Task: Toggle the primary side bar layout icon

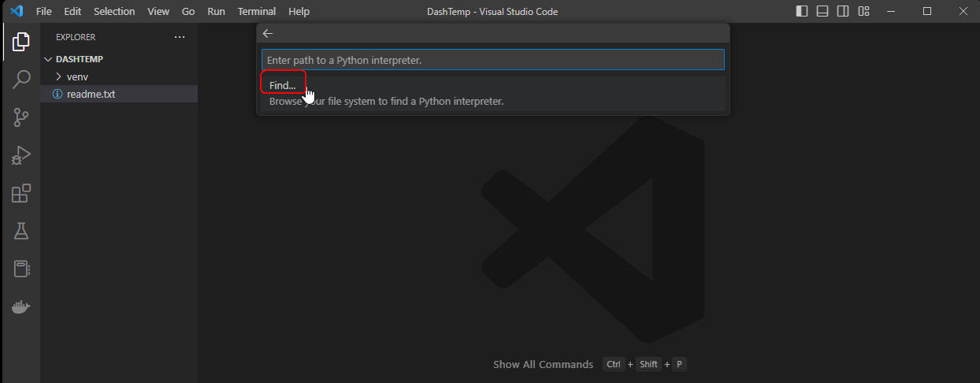Action: 802,11
